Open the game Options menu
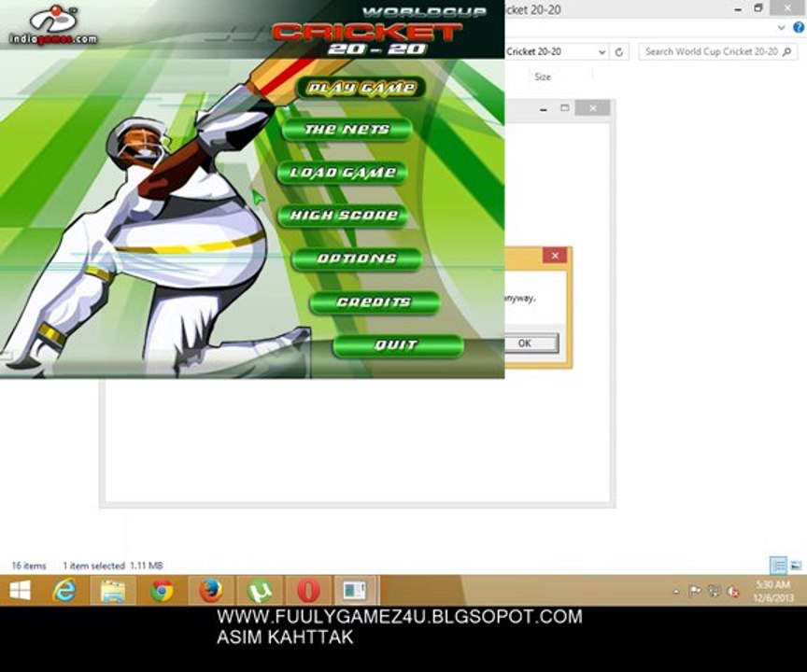This screenshot has height=672, width=807. tap(357, 259)
